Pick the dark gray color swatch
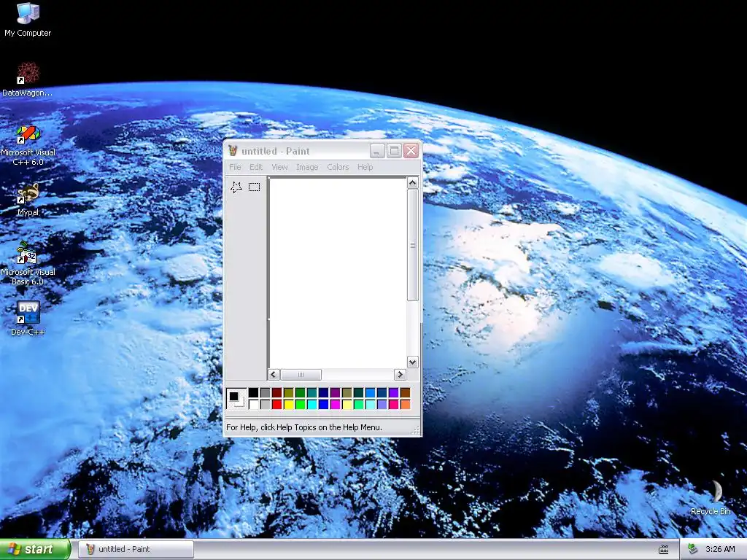Screen dimensions: 747x560 (x=266, y=393)
